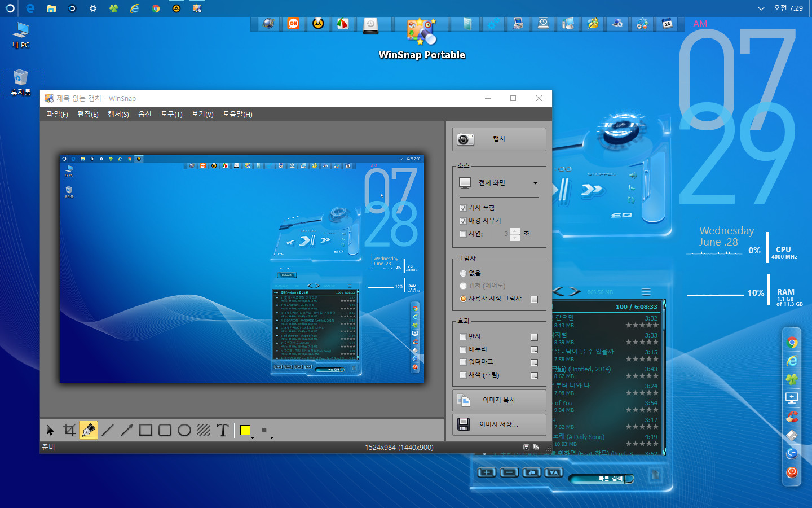
Task: Open 반사 effect settings button
Action: 535,337
